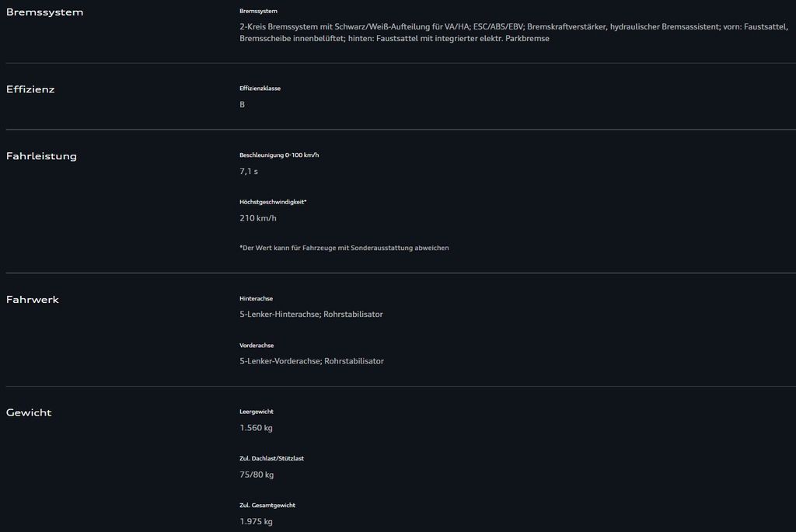Click the Beschleunigung 0-100 km/h label
Image resolution: width=796 pixels, height=532 pixels.
279,155
